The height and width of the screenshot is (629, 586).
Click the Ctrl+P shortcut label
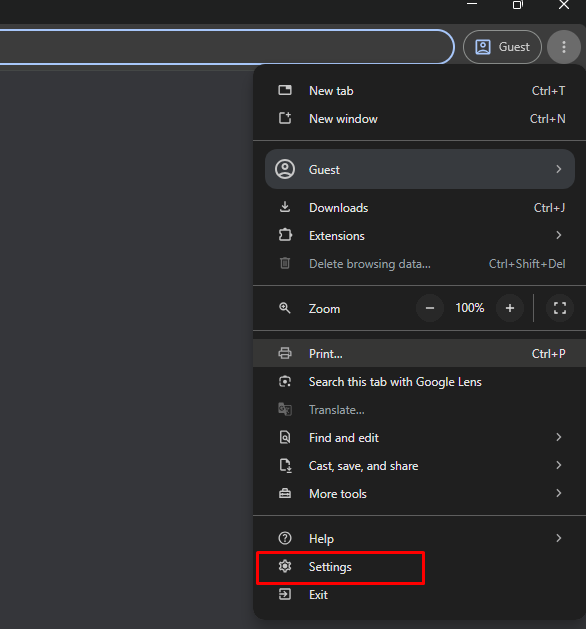pos(548,353)
